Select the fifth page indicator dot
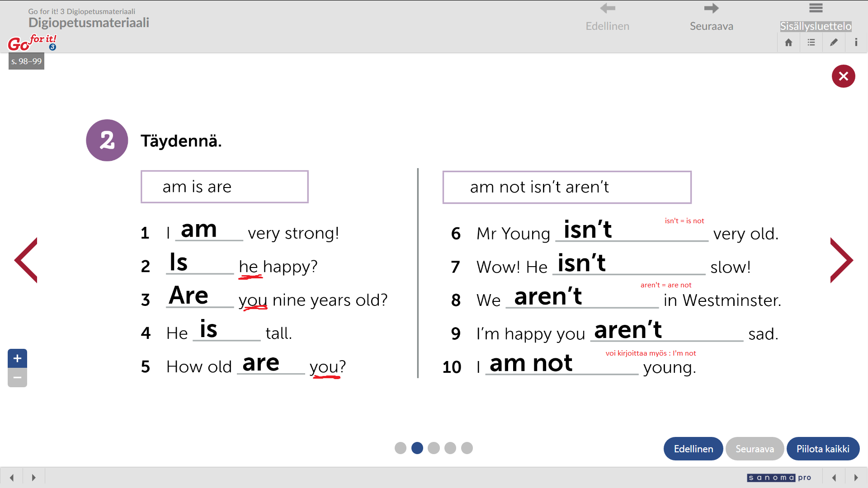 tap(467, 448)
